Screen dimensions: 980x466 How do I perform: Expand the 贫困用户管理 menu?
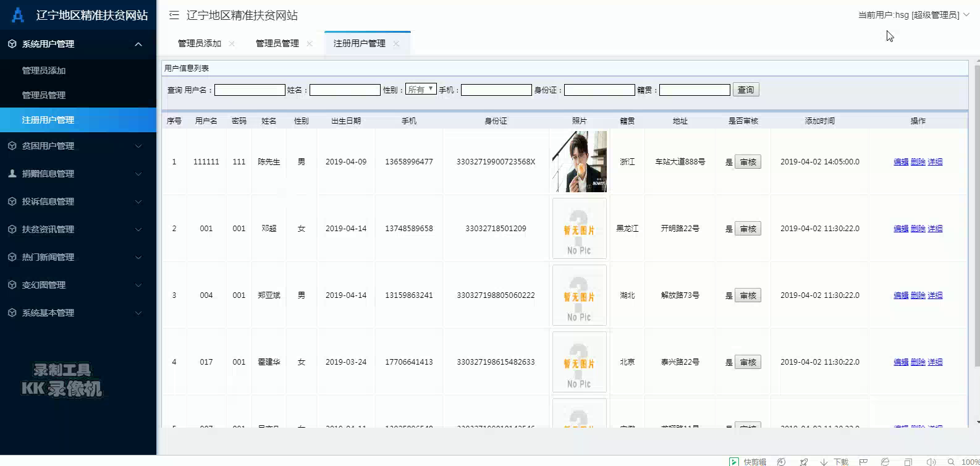tap(138, 146)
